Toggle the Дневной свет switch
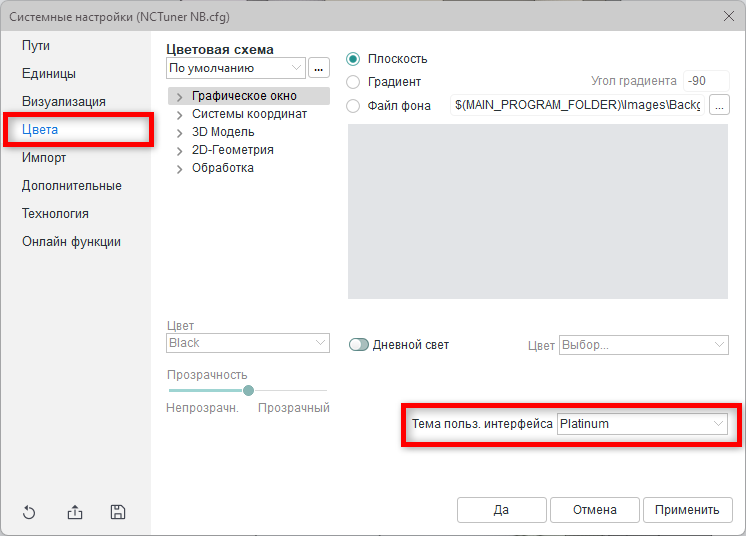The height and width of the screenshot is (536, 746). pyautogui.click(x=359, y=345)
